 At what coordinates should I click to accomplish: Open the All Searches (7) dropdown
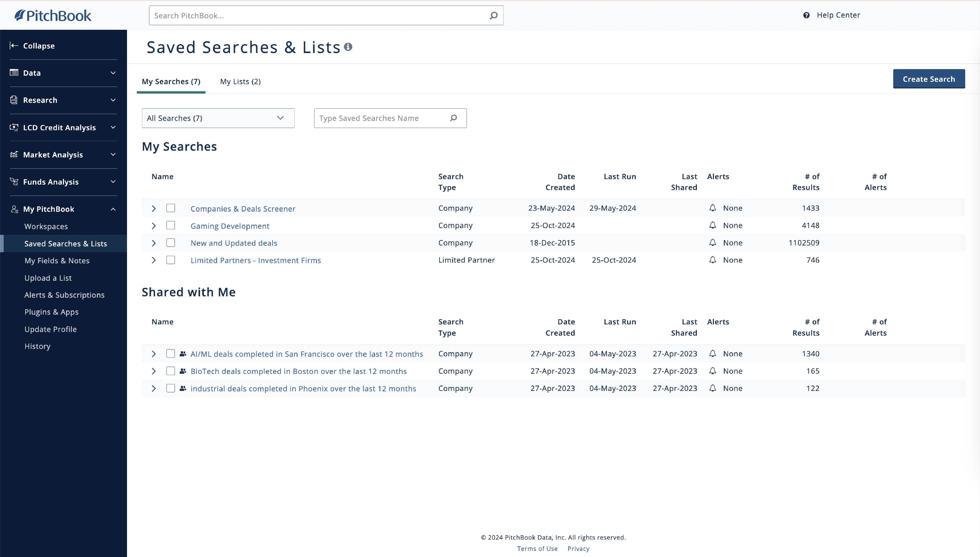point(218,118)
